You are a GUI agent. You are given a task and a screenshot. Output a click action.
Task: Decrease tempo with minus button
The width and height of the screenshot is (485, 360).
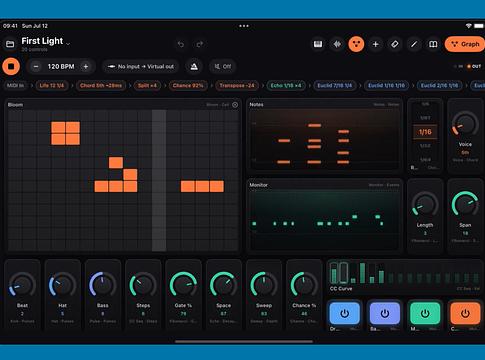click(36, 67)
